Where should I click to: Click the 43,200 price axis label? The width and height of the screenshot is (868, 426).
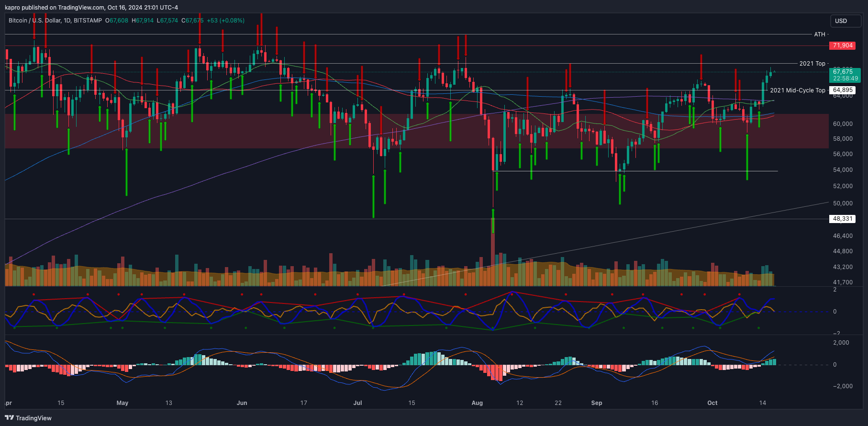(843, 267)
